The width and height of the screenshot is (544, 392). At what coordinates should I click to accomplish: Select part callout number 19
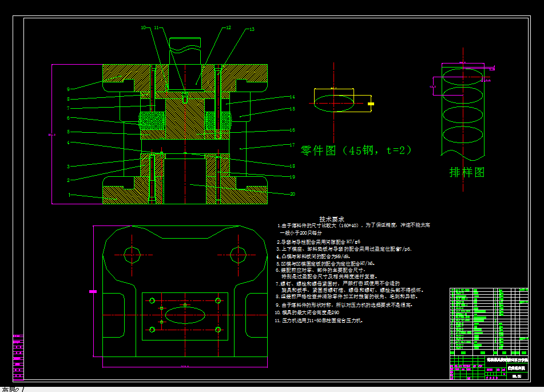pyautogui.click(x=292, y=177)
